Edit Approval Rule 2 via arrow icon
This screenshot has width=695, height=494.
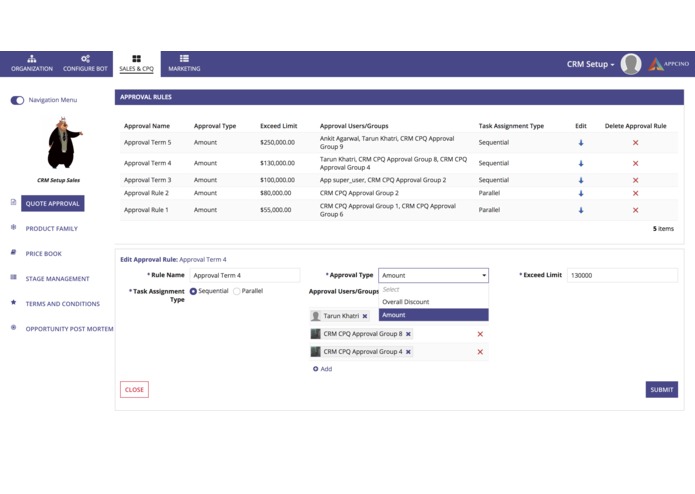tap(581, 194)
